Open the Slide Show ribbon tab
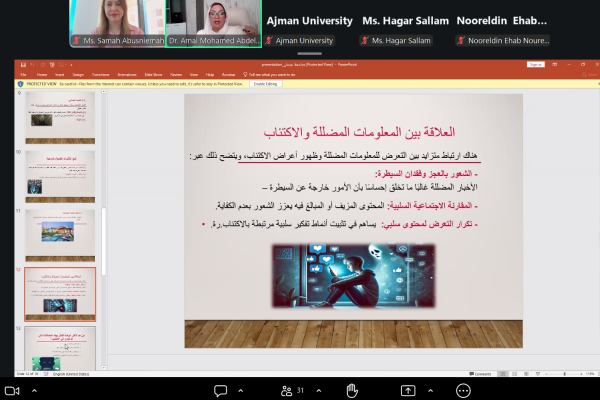 click(153, 75)
